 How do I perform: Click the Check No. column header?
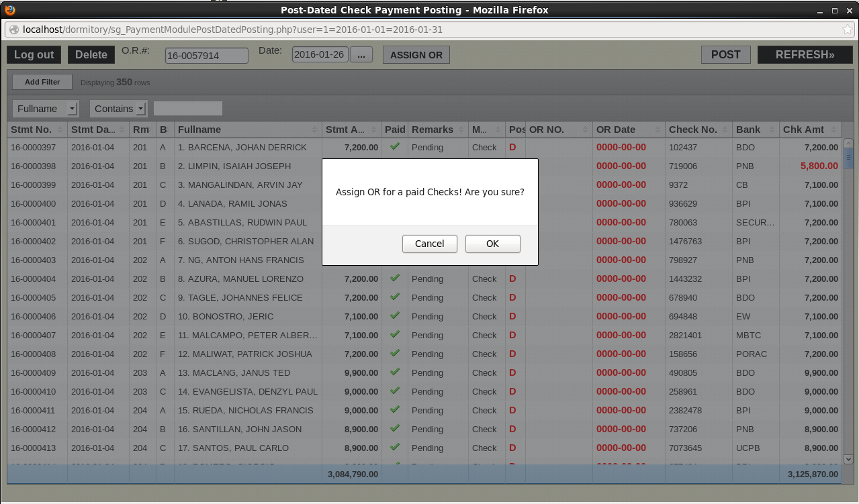click(x=693, y=130)
